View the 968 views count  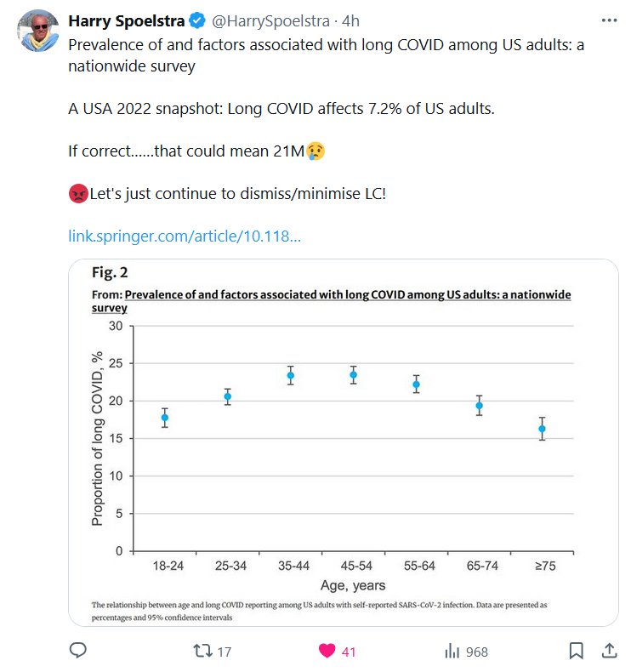(477, 652)
